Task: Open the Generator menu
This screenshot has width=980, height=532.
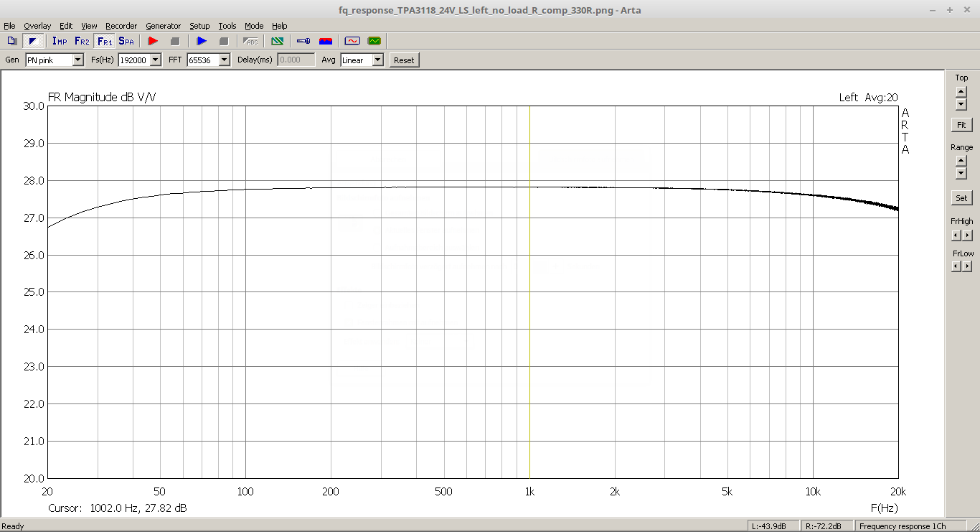Action: (x=164, y=26)
